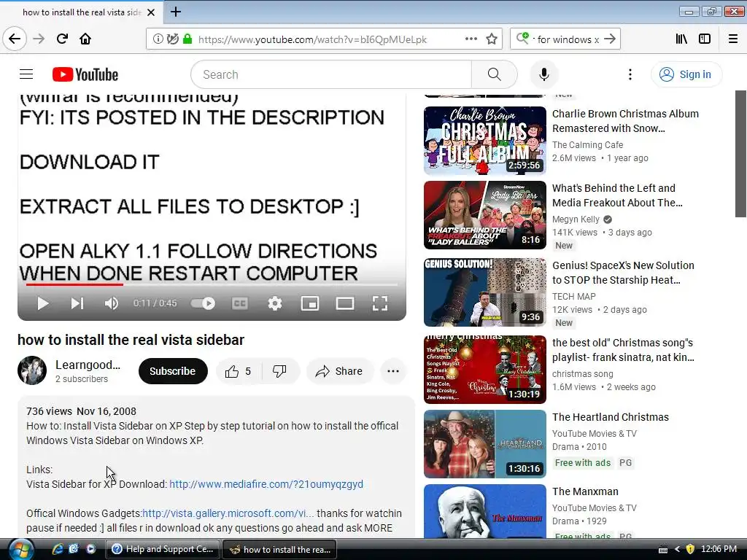
Task: Open the vista.gallery.microsoft.com link
Action: tap(228, 513)
